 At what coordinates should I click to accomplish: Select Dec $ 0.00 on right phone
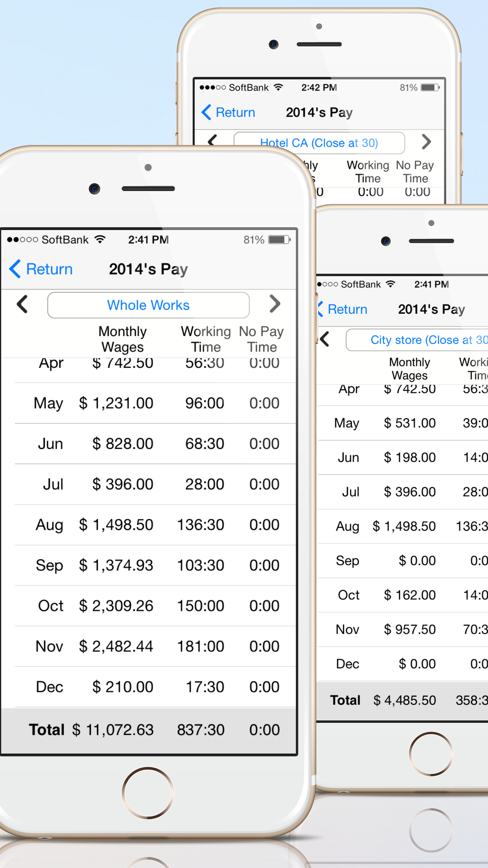click(403, 664)
